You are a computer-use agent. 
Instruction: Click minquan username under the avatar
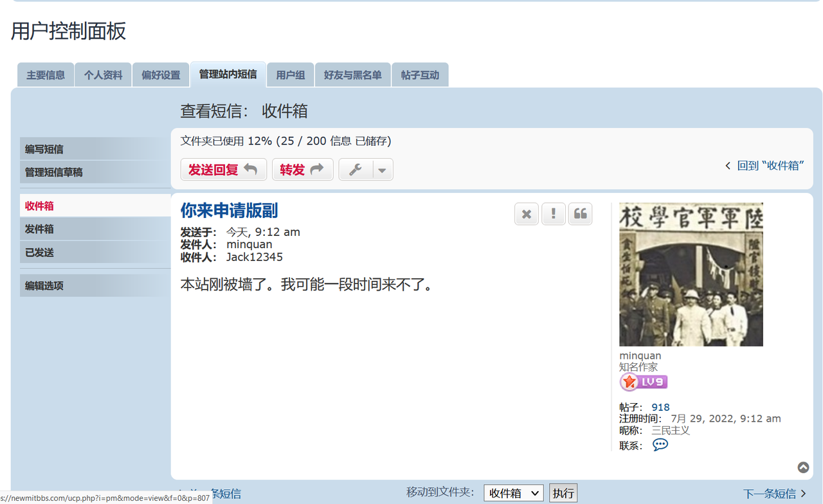(640, 355)
